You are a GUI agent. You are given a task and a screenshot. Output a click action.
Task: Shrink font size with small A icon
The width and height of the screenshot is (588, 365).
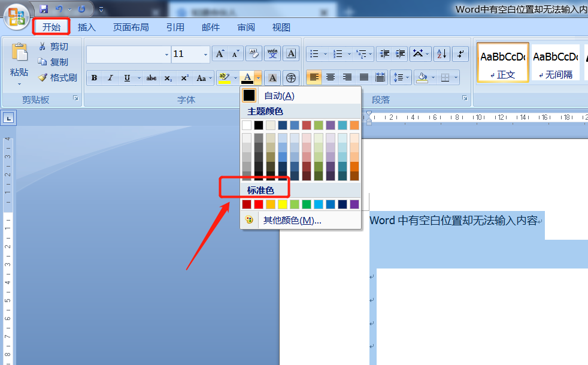pos(235,54)
